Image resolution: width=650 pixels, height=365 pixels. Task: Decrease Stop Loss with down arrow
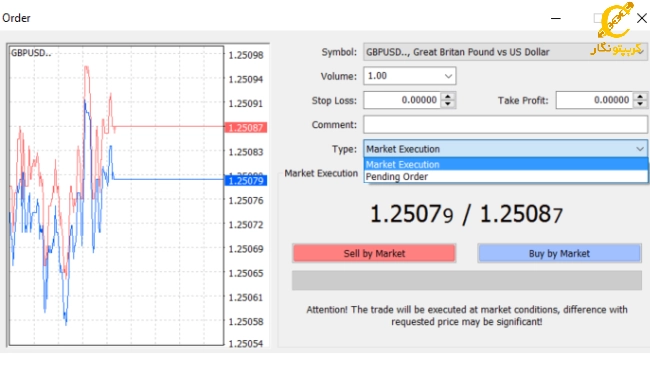(x=448, y=104)
